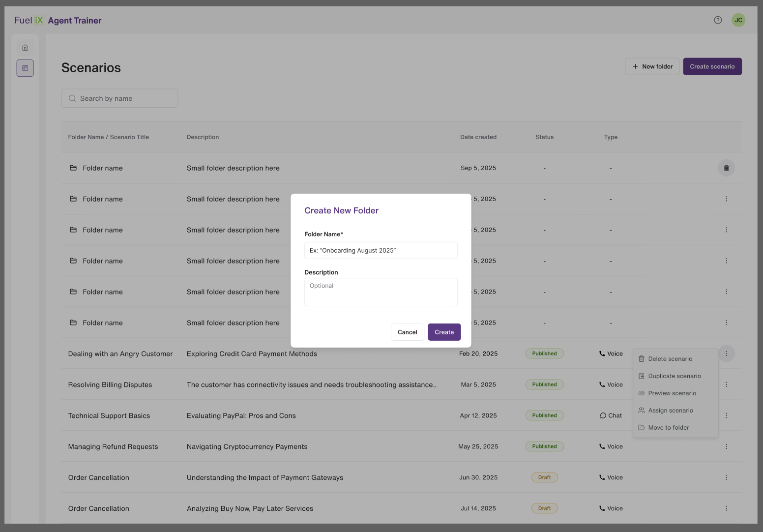
Task: Open the three-dot menu for Resolving Billing Disputes
Action: point(726,384)
